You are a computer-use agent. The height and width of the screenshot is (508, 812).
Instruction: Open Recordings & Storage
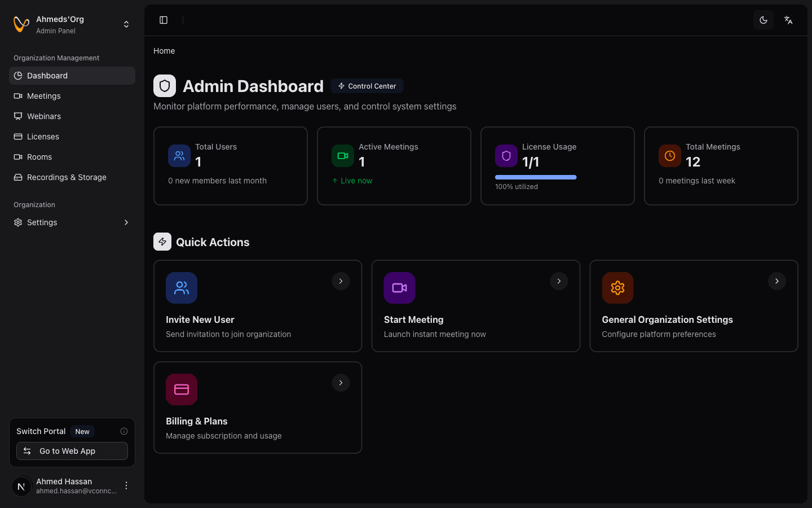tap(72, 177)
